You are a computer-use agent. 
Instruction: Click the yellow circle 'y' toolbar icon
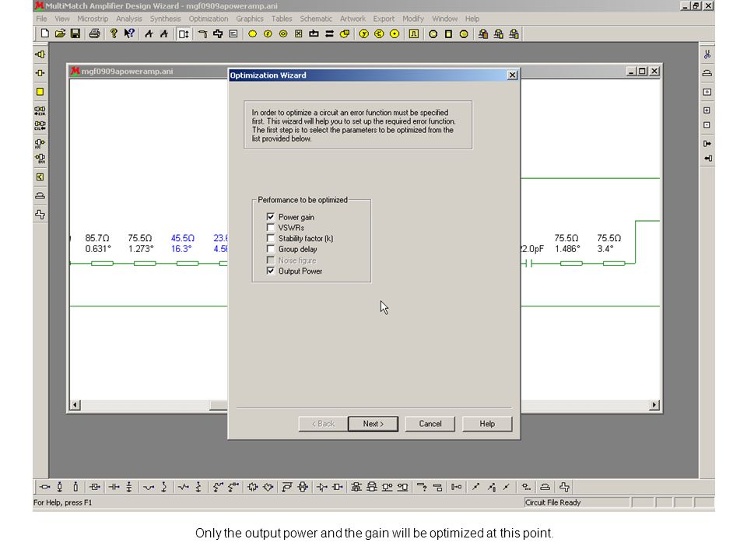tap(364, 33)
